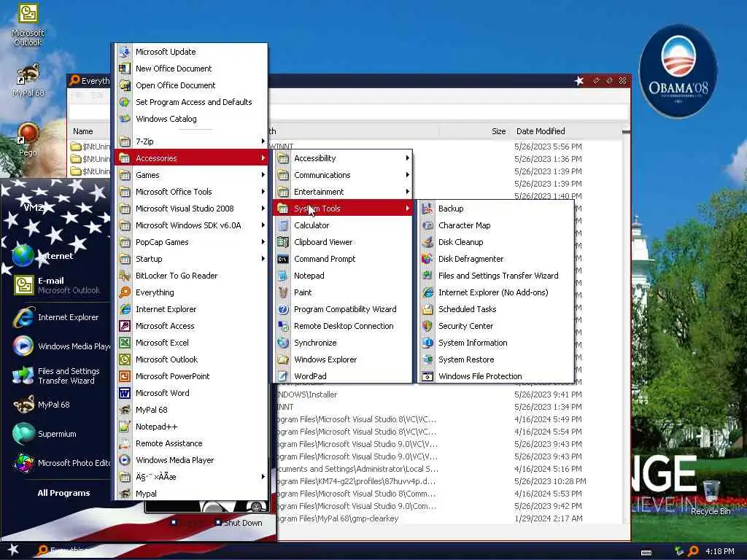
Task: Click Synchronize in Accessories
Action: click(343, 343)
